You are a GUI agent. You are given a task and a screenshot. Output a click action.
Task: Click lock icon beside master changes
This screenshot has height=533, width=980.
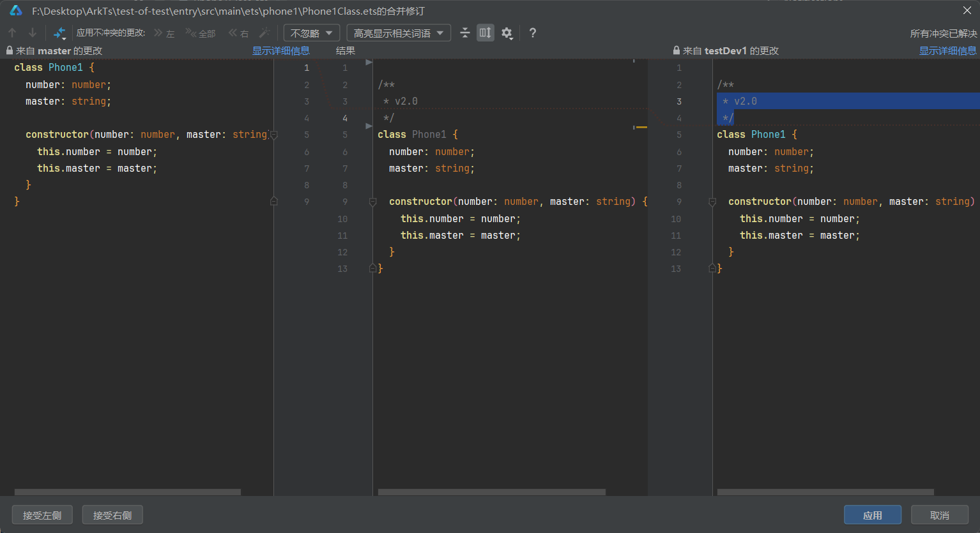[x=10, y=50]
